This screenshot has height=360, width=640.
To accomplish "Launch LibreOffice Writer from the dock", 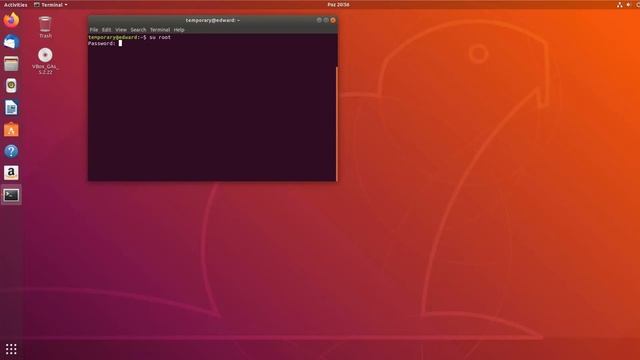I will click(x=11, y=108).
